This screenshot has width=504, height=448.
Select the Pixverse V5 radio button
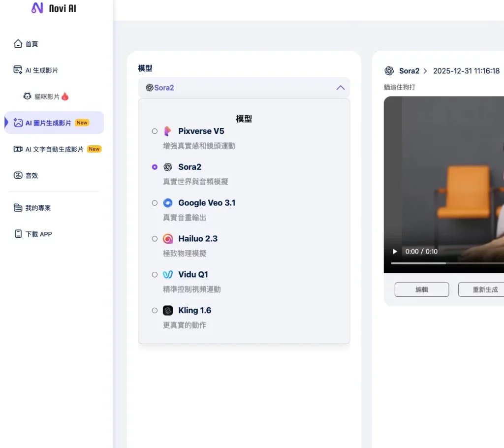(x=155, y=131)
